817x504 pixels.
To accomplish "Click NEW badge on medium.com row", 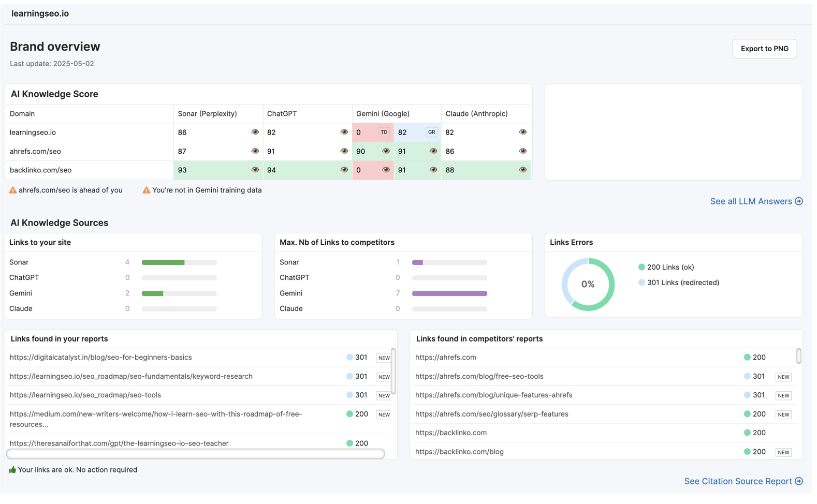I will (x=384, y=414).
